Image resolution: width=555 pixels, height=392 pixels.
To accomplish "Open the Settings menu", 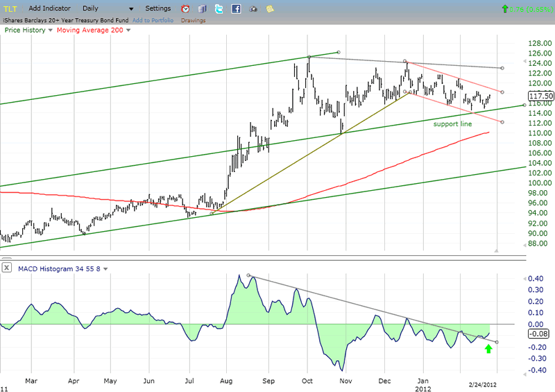I will (x=158, y=8).
